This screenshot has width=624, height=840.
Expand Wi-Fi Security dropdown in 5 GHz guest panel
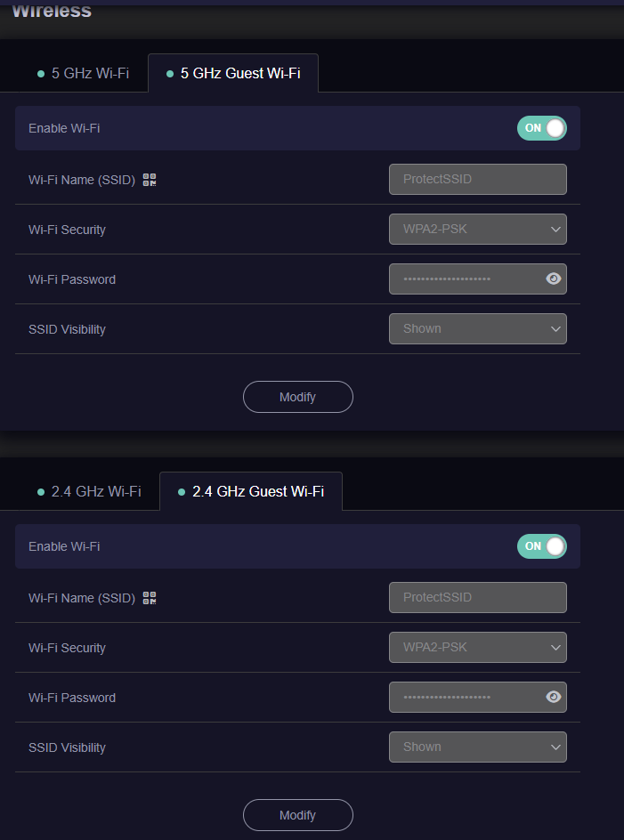point(478,229)
